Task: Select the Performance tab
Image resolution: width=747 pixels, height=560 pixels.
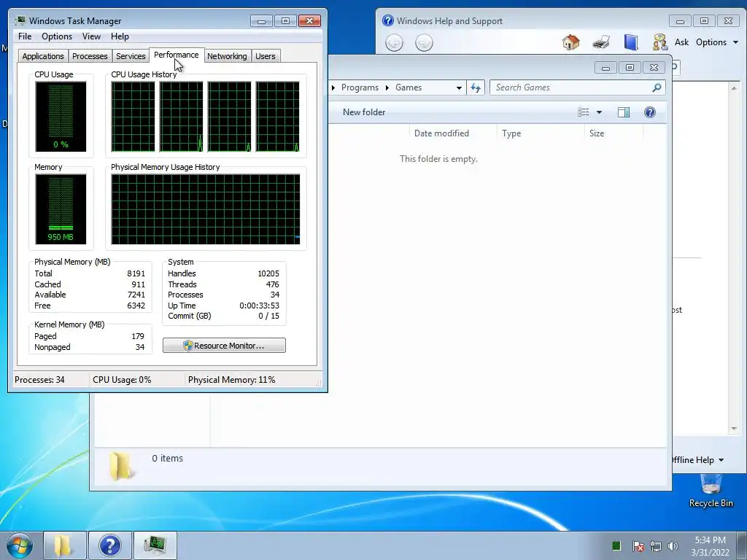Action: [177, 55]
